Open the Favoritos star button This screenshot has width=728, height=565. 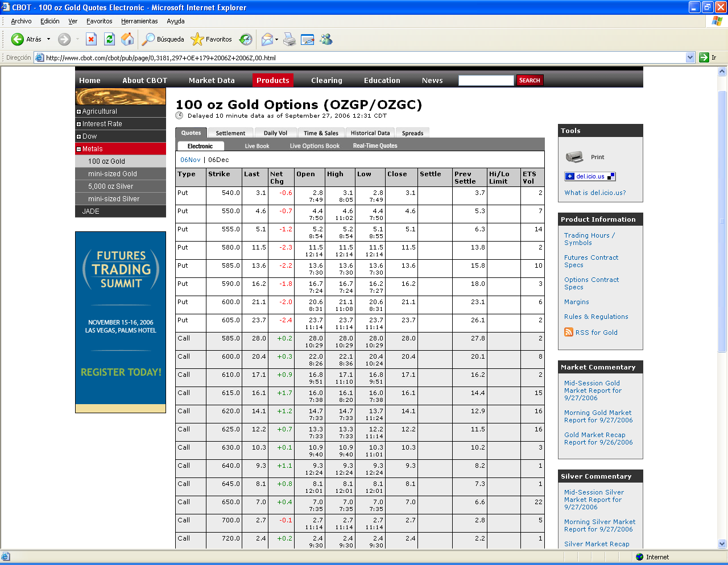212,39
